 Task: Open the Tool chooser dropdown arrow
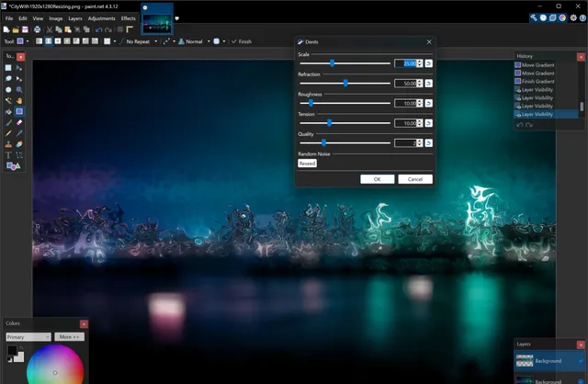tap(28, 41)
